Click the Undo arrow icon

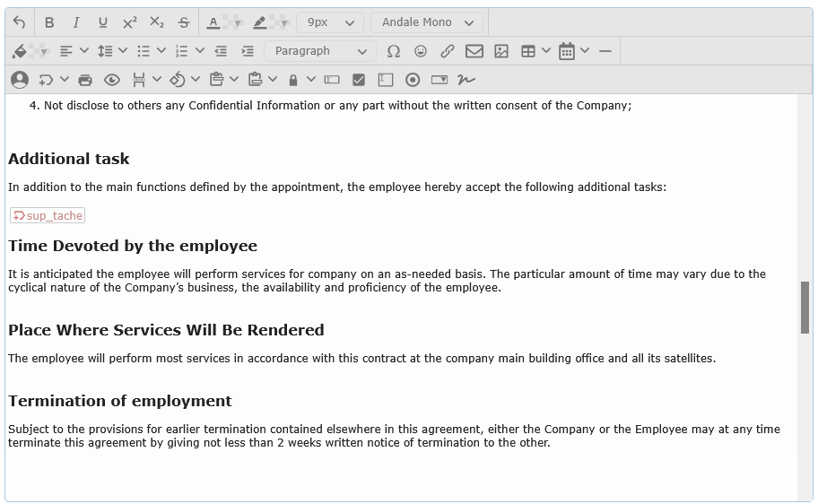point(20,22)
